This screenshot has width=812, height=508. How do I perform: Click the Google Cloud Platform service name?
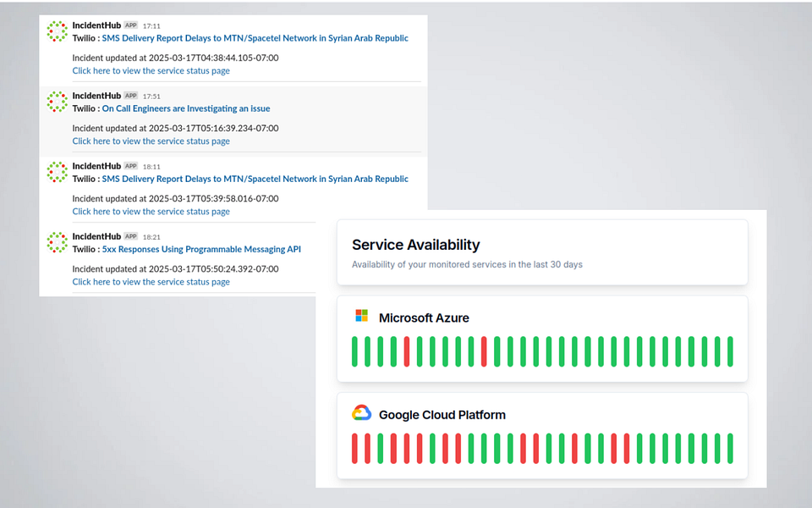[x=442, y=415]
